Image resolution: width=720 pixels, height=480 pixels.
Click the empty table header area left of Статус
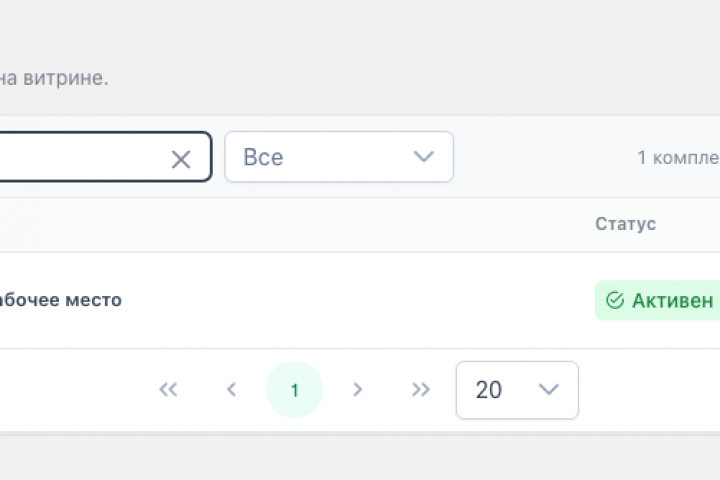[x=294, y=225]
